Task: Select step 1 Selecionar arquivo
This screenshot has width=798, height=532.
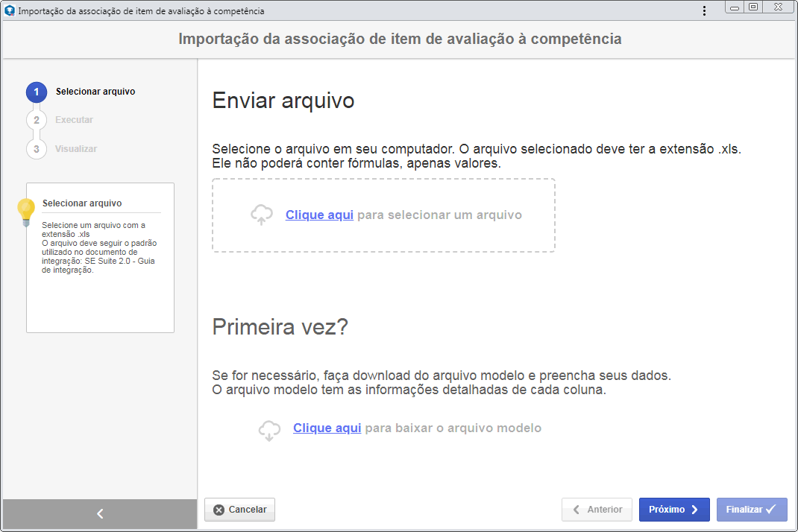Action: click(x=81, y=92)
